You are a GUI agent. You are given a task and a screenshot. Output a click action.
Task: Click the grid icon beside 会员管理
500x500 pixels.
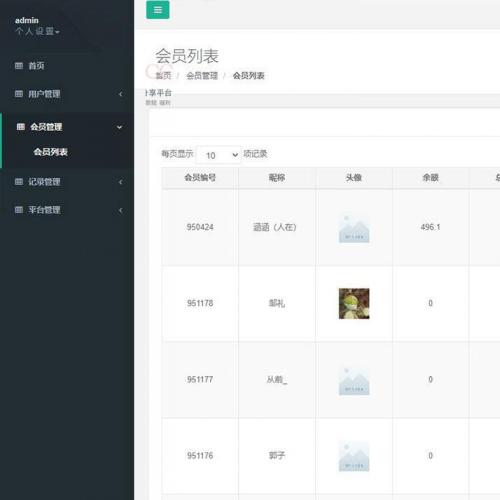pos(21,127)
